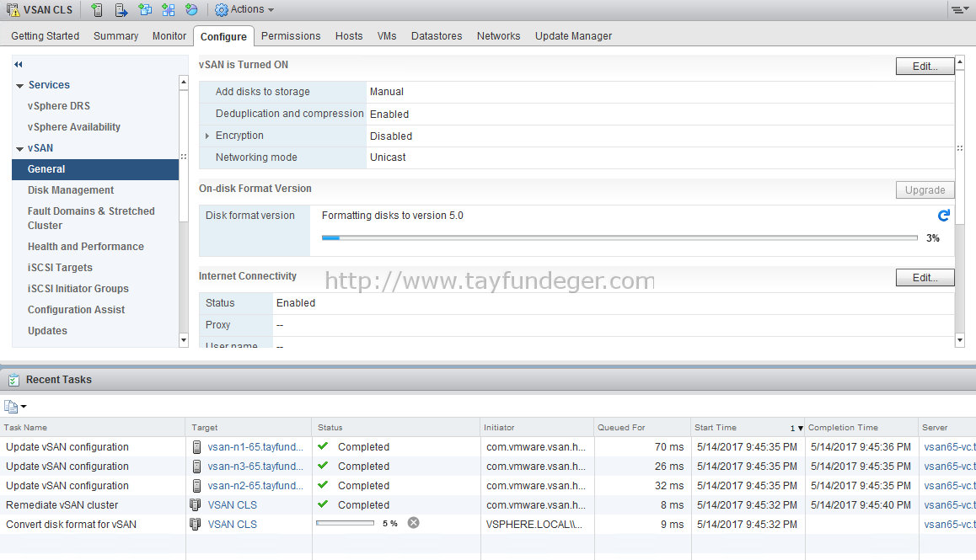Image resolution: width=976 pixels, height=560 pixels.
Task: Click the Recent Tasks clipboard icon
Action: tap(13, 380)
